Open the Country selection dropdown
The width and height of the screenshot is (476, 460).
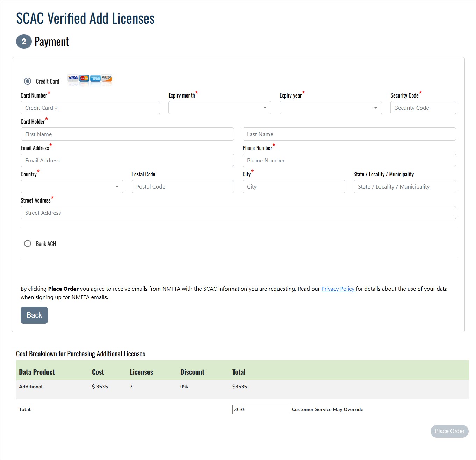coord(72,186)
